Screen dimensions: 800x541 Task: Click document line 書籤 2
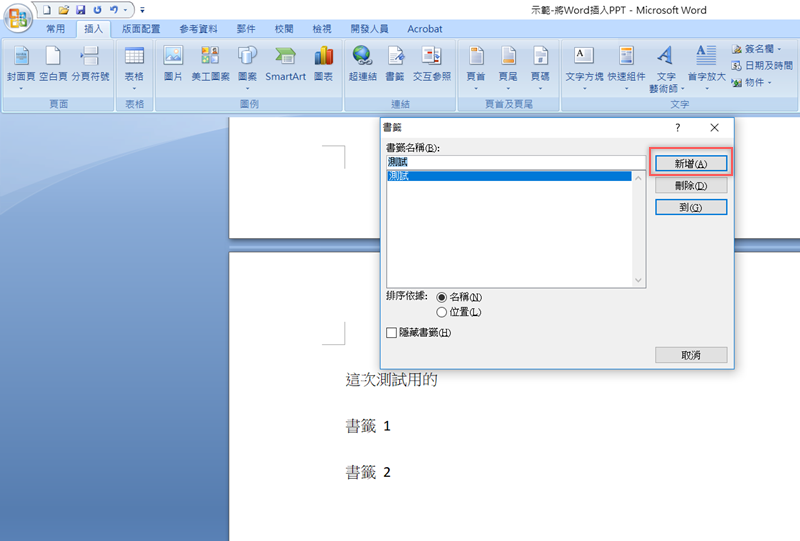point(368,473)
